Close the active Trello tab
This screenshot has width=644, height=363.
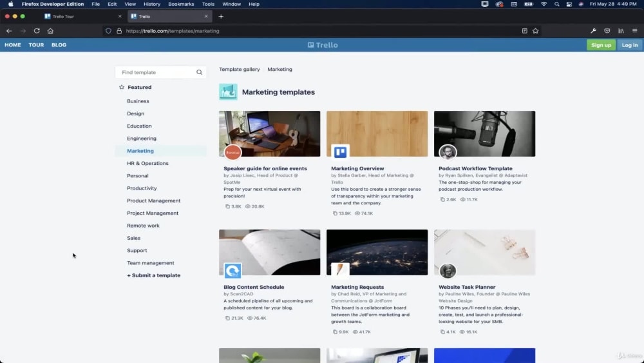206,17
